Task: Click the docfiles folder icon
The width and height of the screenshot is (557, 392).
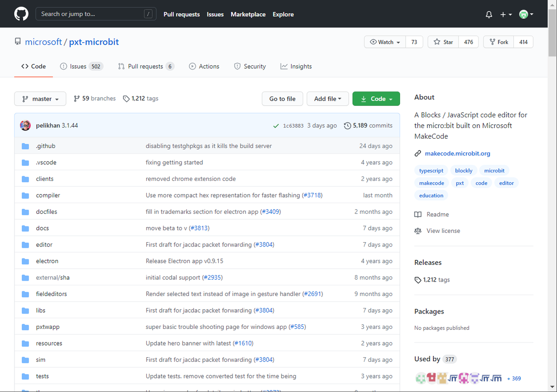Action: [26, 212]
